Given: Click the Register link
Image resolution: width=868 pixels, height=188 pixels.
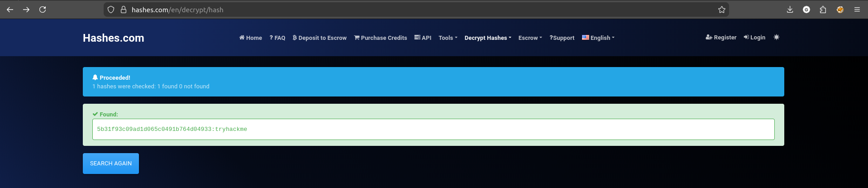Looking at the screenshot, I should (x=721, y=38).
